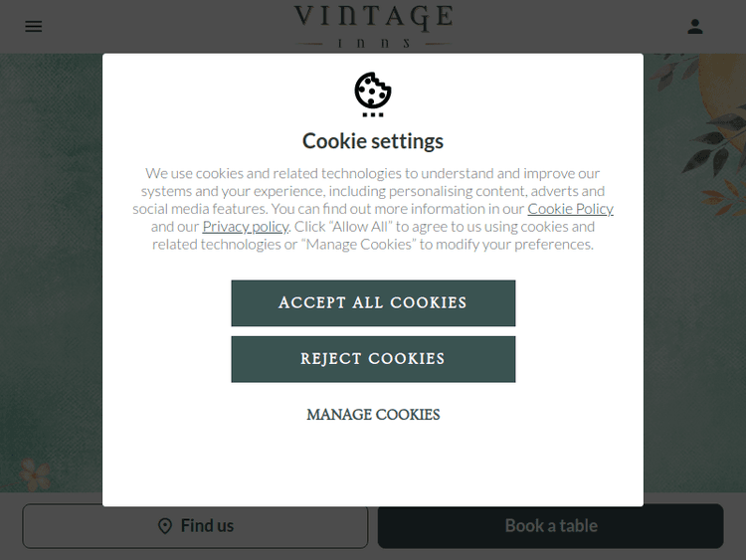Open the Cookie Policy link

[x=570, y=209]
